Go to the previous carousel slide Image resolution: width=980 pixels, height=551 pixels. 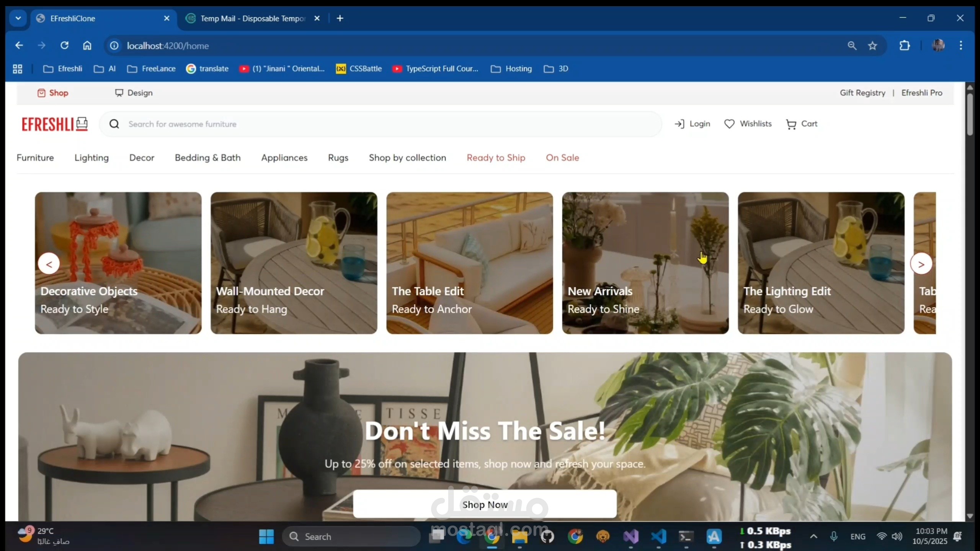point(49,264)
